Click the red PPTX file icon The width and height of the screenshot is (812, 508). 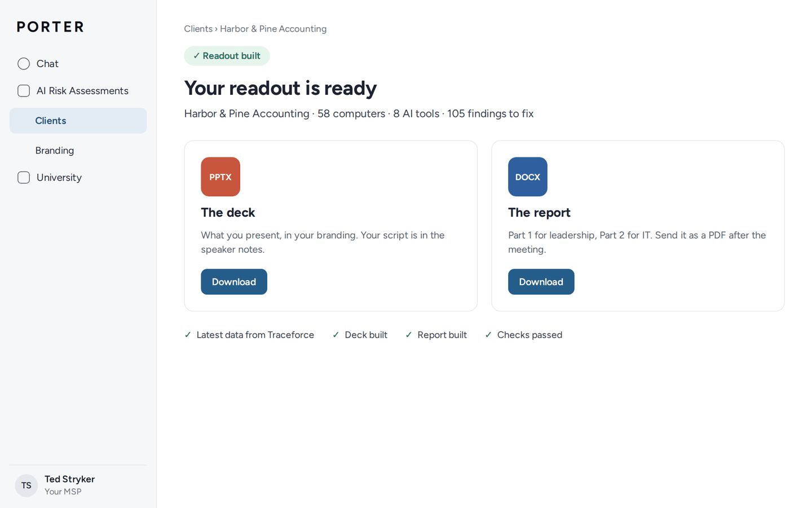[220, 177]
